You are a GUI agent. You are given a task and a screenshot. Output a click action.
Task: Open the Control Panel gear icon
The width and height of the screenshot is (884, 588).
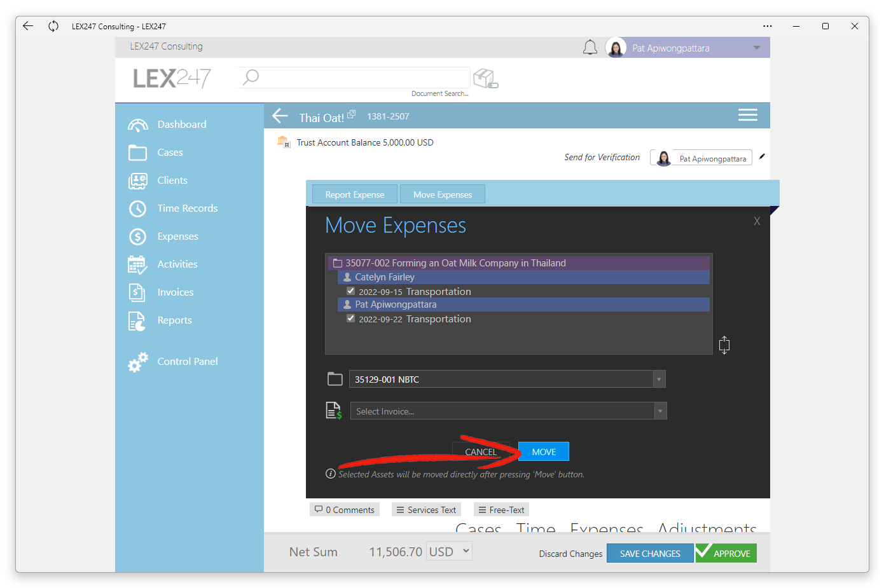pos(137,361)
